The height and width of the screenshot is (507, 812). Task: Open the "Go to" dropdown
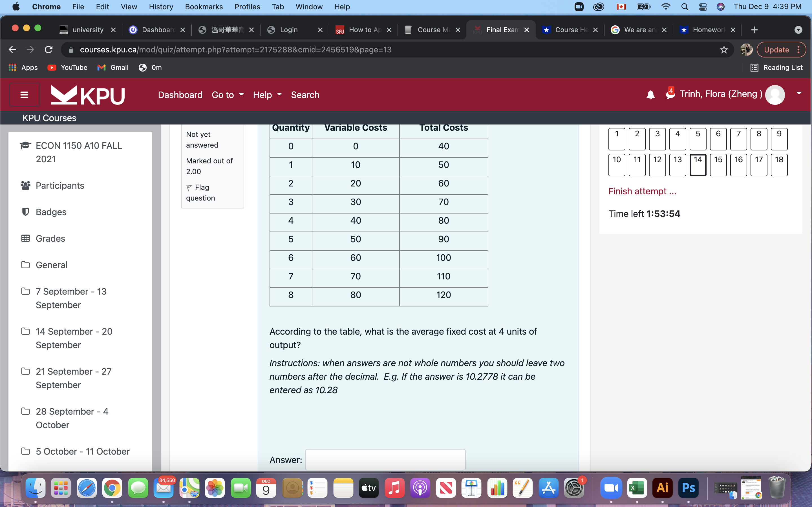(x=228, y=95)
